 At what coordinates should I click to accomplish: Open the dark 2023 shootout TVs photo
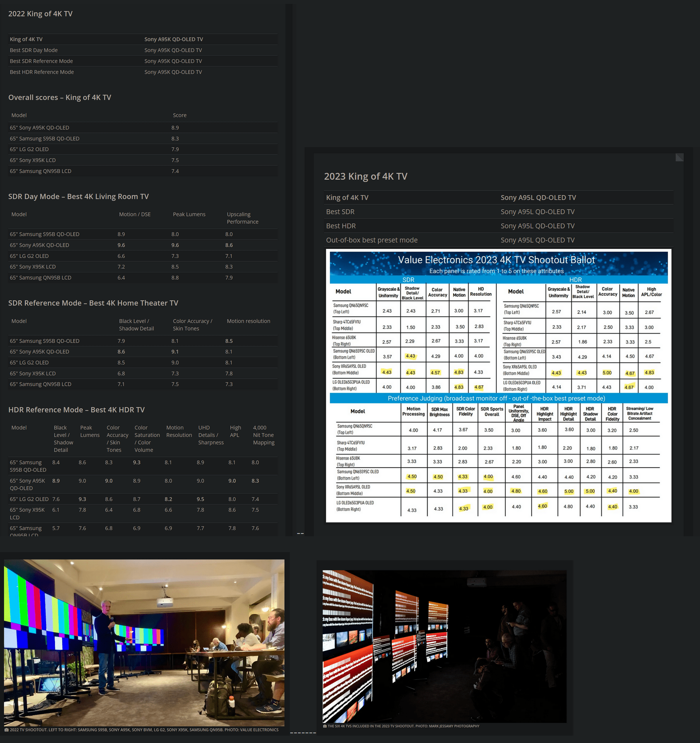coord(445,646)
